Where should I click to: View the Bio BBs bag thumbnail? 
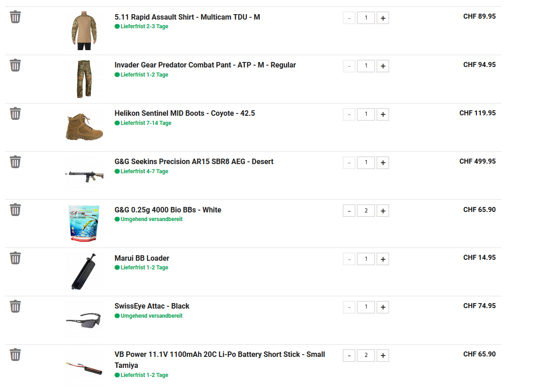tap(84, 224)
